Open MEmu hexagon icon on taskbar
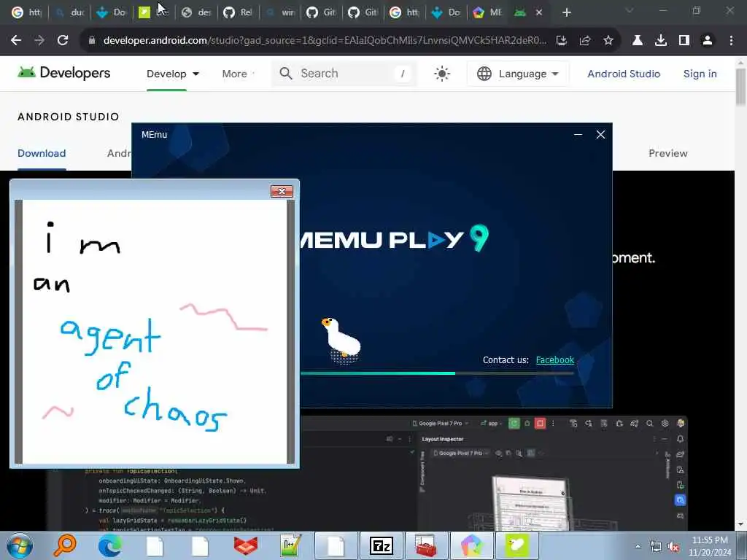747x560 pixels. (471, 545)
